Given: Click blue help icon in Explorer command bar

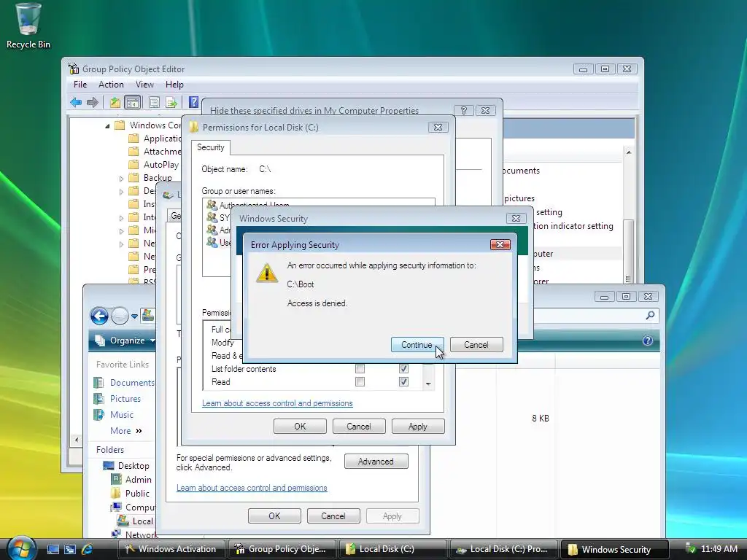Looking at the screenshot, I should (x=648, y=341).
